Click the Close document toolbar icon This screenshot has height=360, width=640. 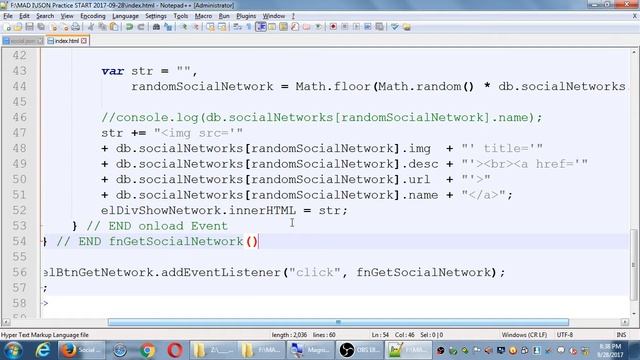point(53,27)
